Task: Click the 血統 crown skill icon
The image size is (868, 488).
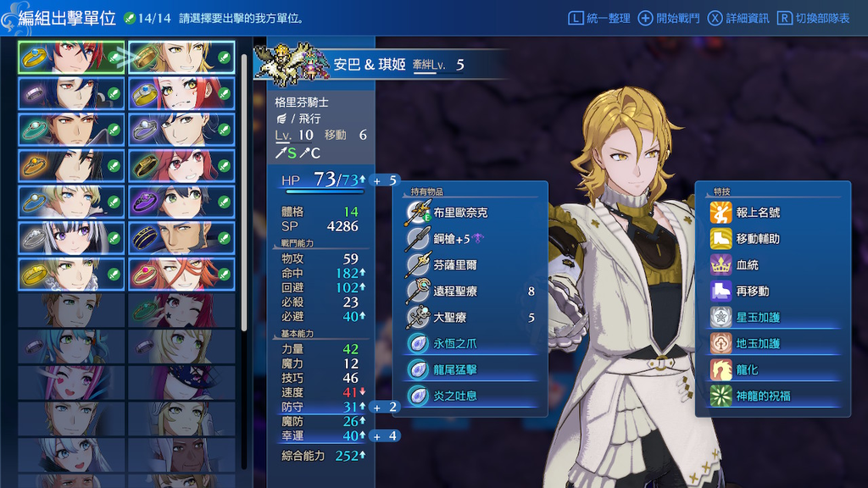Action: coord(721,265)
